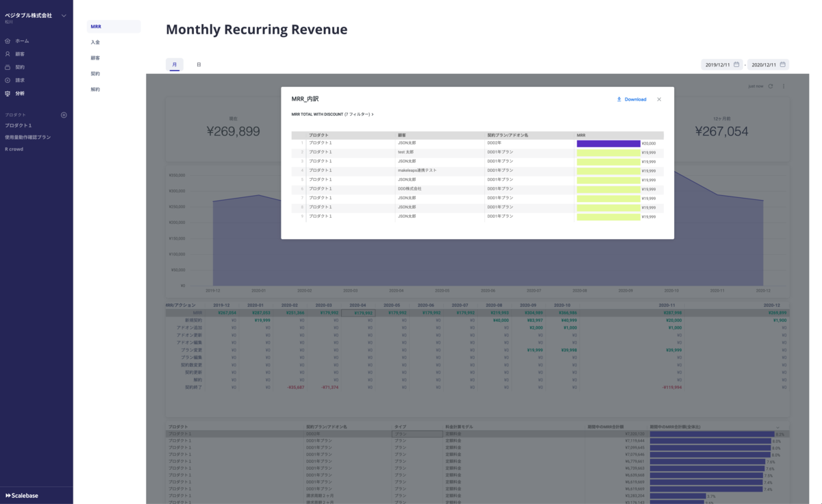Open the three-dot more options menu
Screen dimensions: 822x504
784,86
